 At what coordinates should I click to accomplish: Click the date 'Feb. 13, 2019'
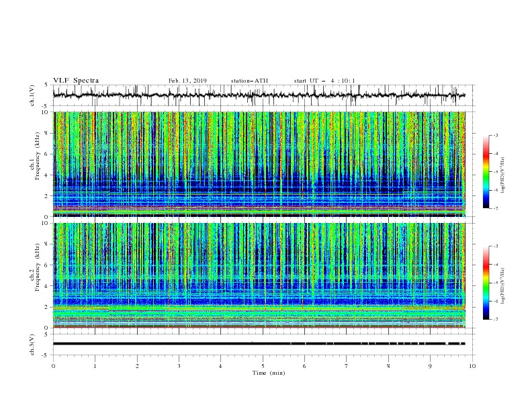pos(187,81)
